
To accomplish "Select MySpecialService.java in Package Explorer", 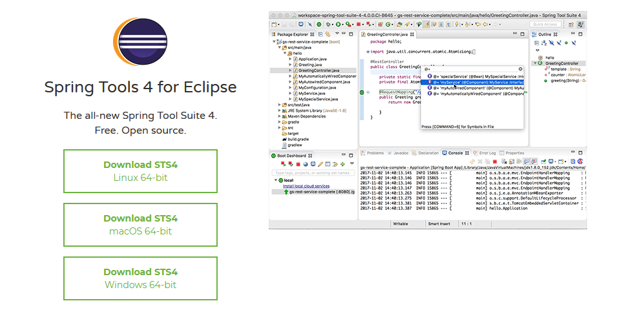I will [315, 99].
